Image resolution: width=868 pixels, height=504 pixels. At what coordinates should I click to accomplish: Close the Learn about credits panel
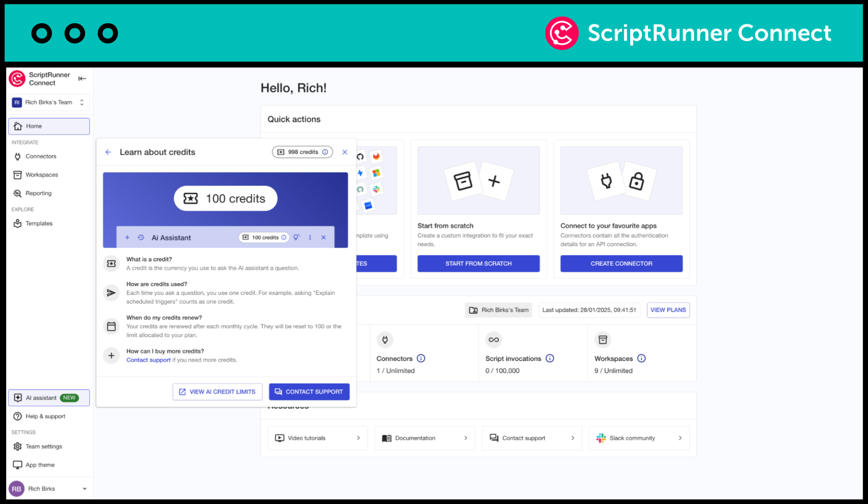point(345,152)
